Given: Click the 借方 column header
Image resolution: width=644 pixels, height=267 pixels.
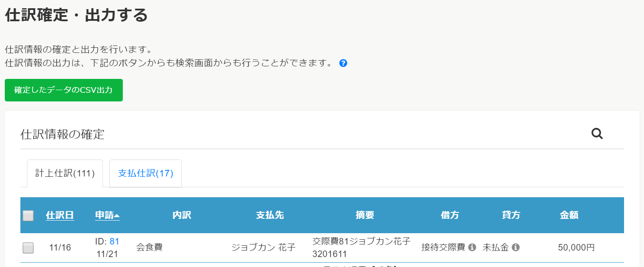Looking at the screenshot, I should 450,215.
